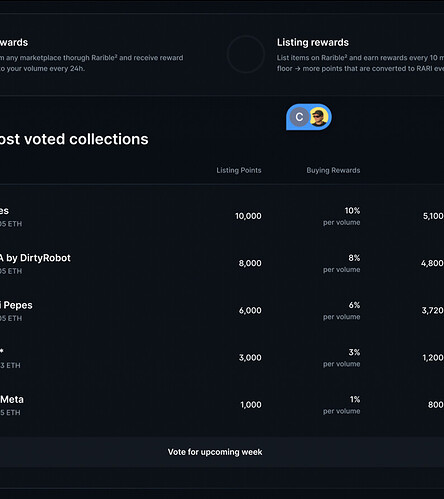This screenshot has width=444, height=499.
Task: Sort by Listing Points column header
Action: click(239, 170)
